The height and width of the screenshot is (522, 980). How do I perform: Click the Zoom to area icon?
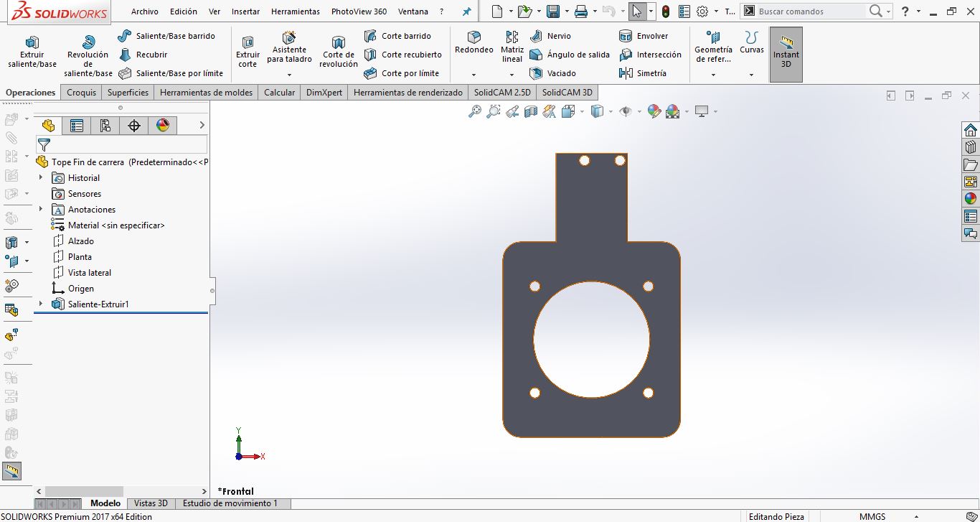(493, 111)
